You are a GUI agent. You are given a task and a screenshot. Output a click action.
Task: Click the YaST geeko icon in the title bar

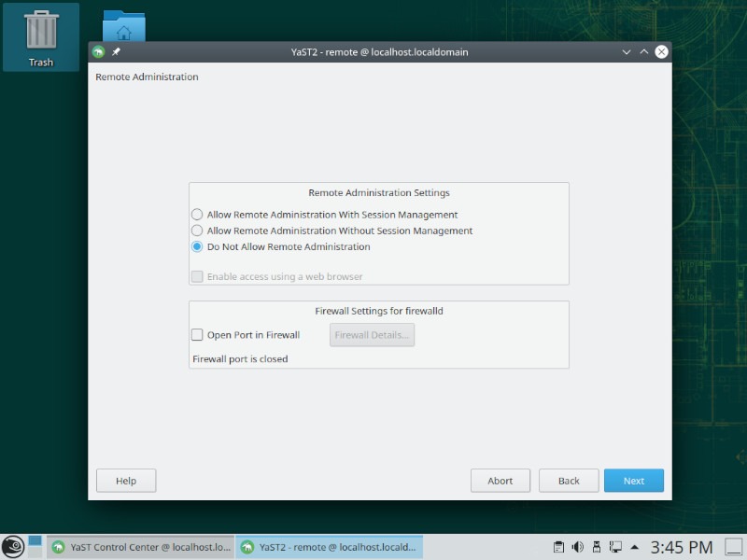[x=97, y=52]
